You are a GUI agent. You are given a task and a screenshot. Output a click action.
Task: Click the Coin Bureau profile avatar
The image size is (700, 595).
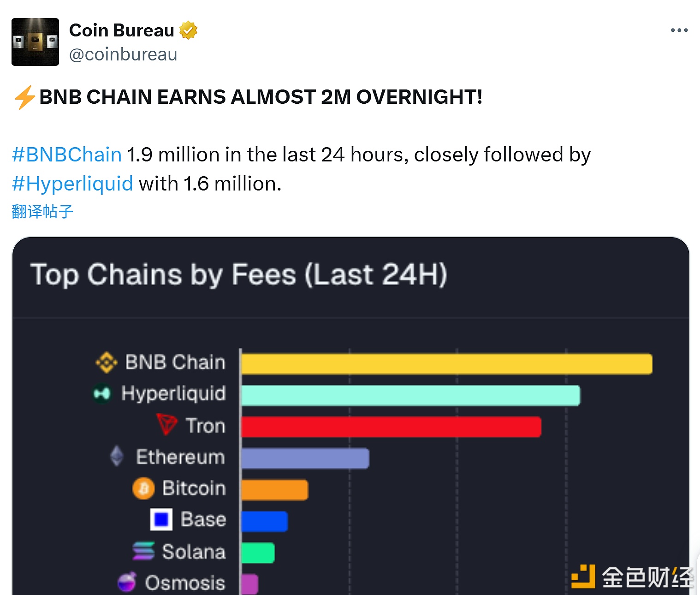(35, 42)
